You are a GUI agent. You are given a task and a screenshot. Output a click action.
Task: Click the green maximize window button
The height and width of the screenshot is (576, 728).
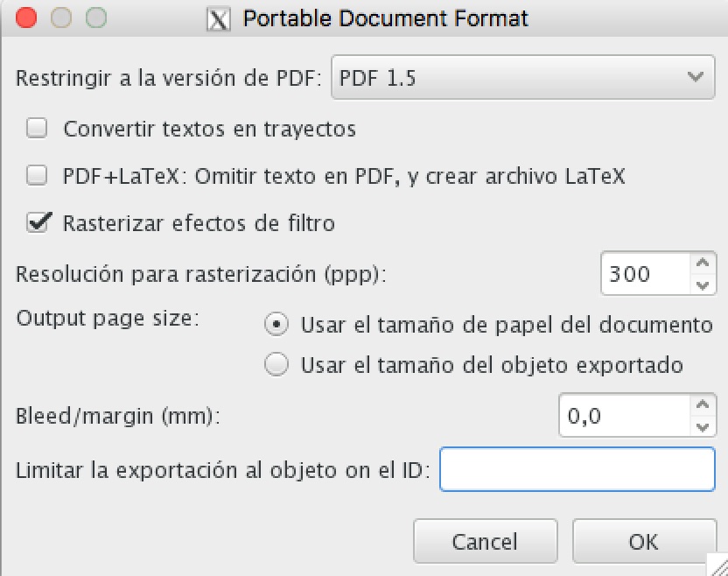[x=95, y=18]
